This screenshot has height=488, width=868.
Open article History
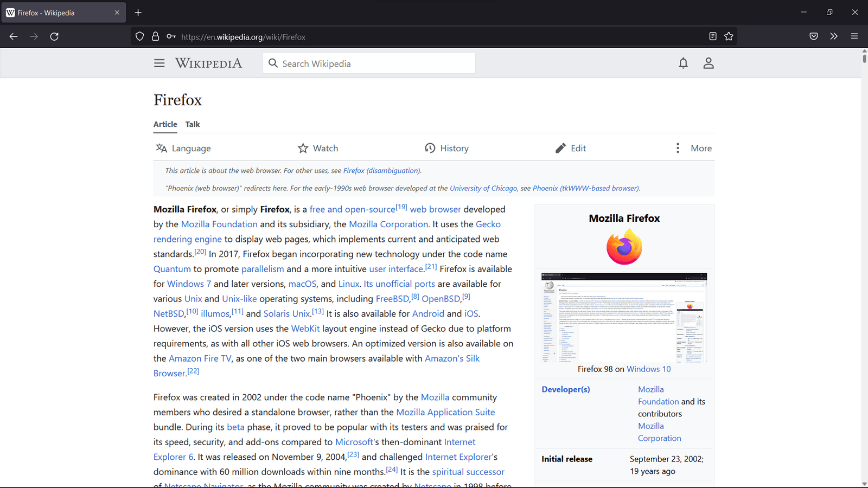click(x=446, y=148)
